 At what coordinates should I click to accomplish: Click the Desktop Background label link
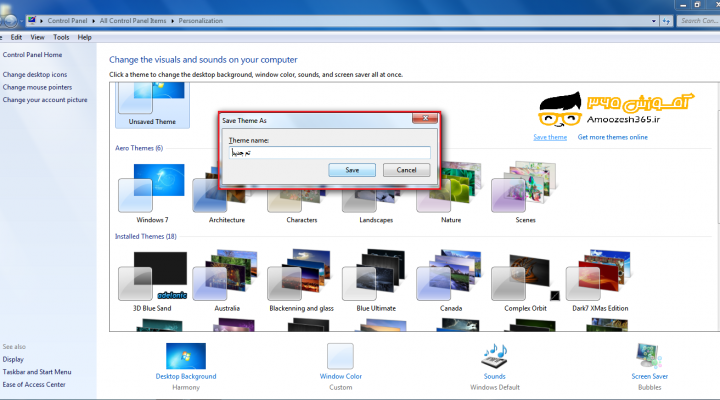[186, 376]
